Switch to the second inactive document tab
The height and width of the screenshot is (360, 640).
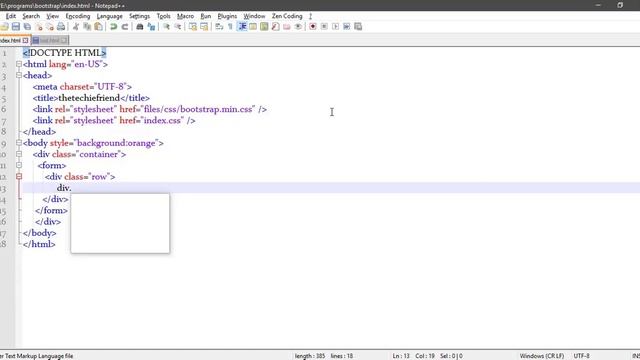49,40
